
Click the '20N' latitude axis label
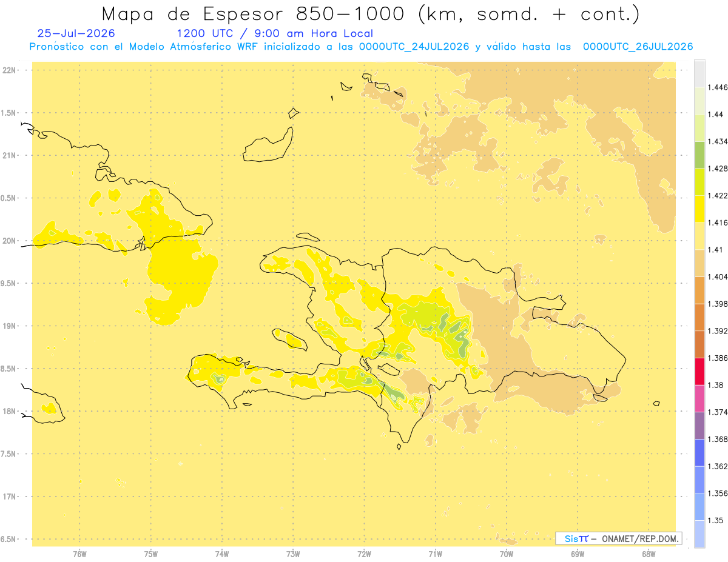pyautogui.click(x=8, y=241)
